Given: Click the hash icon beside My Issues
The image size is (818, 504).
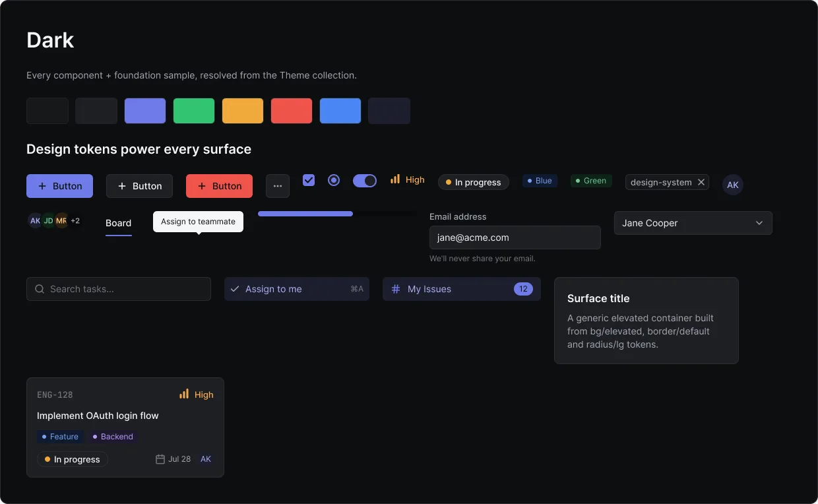Looking at the screenshot, I should pyautogui.click(x=396, y=289).
